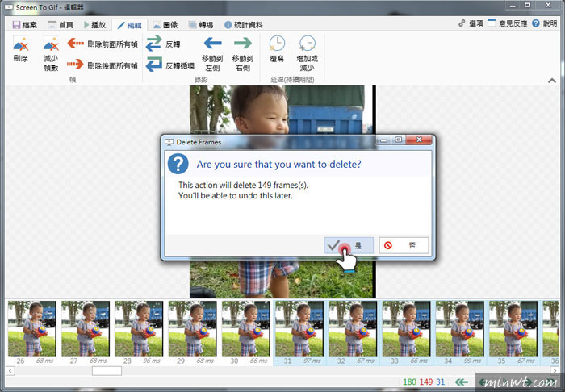Close the Delete Frames dialog
565x392 pixels.
(419, 140)
